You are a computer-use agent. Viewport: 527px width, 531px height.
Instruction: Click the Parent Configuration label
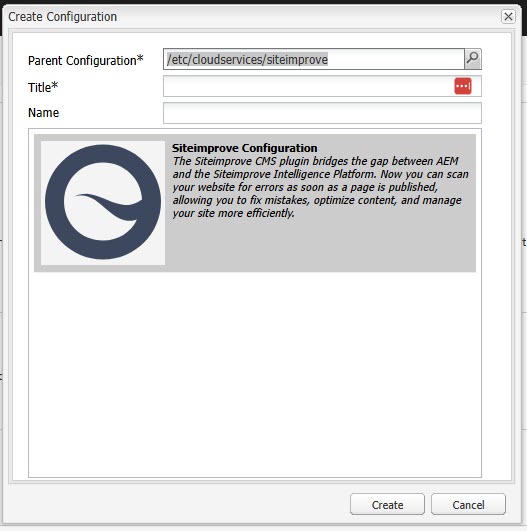(86, 61)
